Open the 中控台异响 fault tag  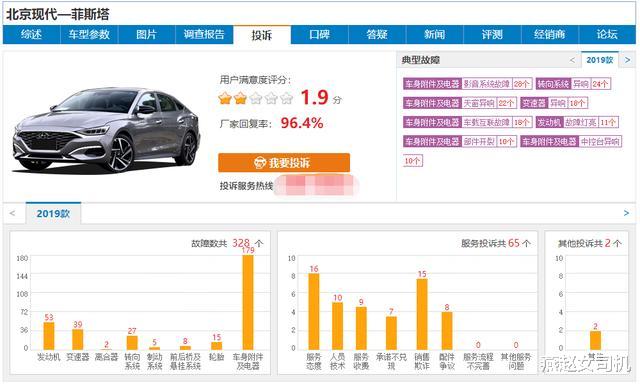pos(571,142)
